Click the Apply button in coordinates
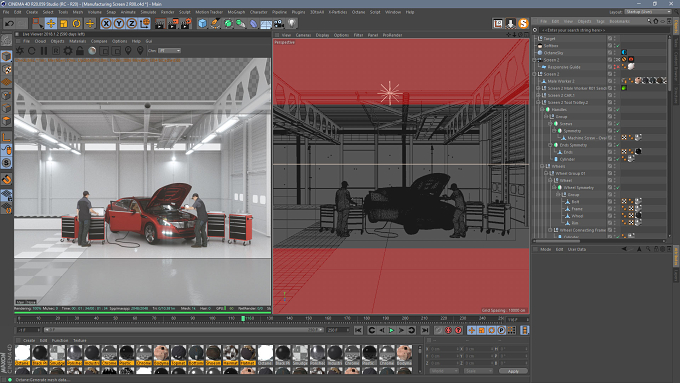Image resolution: width=680 pixels, height=383 pixels. click(x=513, y=371)
